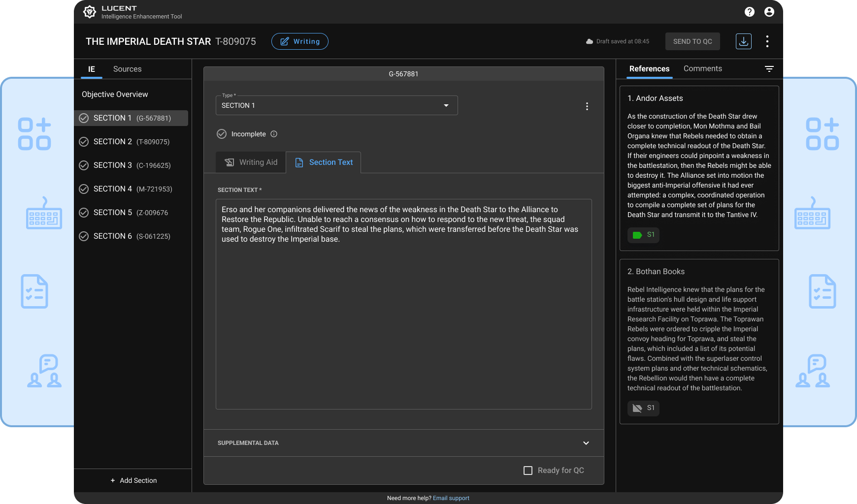
Task: Click the SEND TO QC button
Action: click(692, 41)
